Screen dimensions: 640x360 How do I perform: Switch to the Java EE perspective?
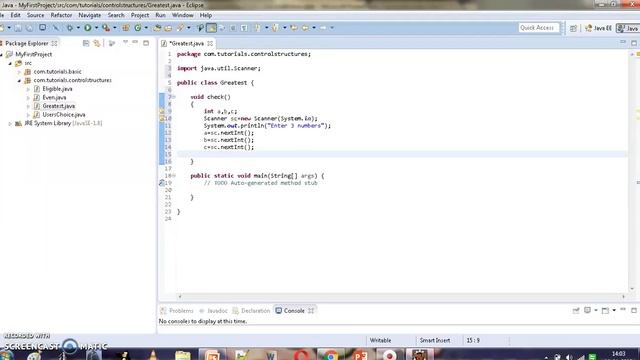pyautogui.click(x=598, y=28)
